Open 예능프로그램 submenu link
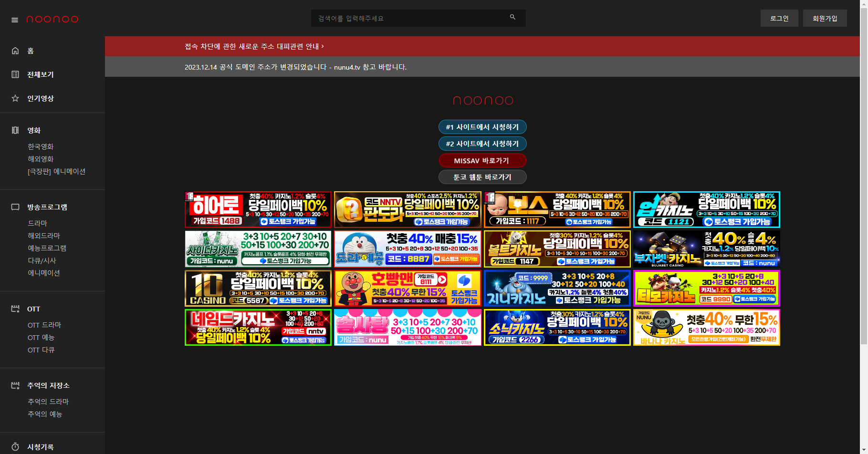Image resolution: width=868 pixels, height=454 pixels. pyautogui.click(x=47, y=248)
